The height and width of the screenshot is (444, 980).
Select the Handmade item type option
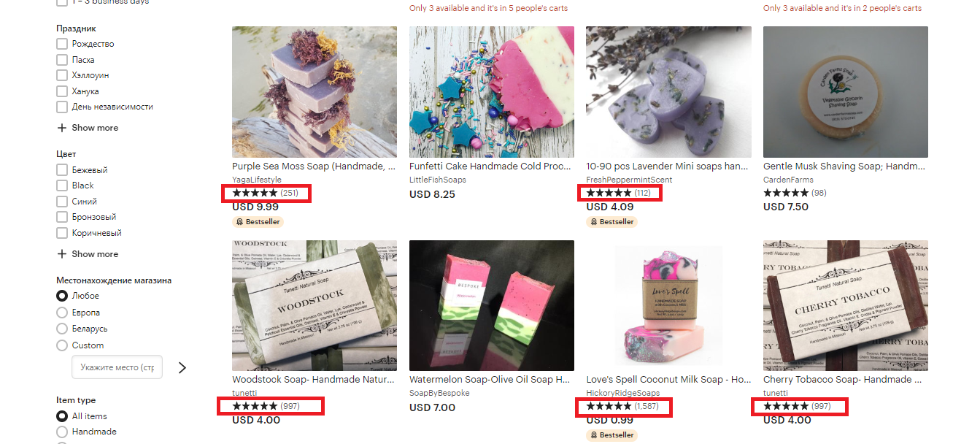(62, 432)
